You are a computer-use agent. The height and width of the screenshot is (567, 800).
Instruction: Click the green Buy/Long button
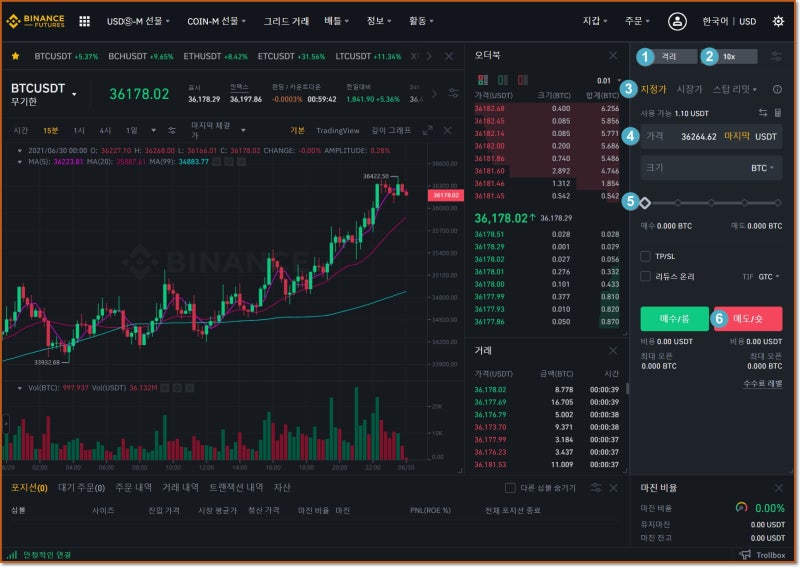click(x=674, y=318)
